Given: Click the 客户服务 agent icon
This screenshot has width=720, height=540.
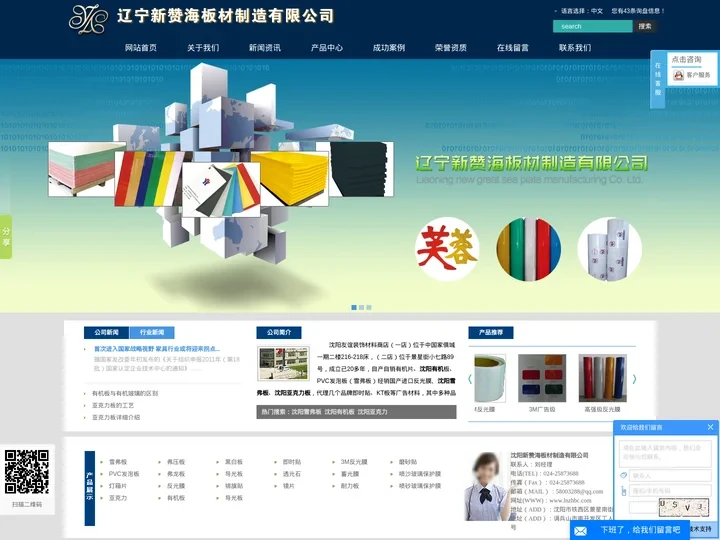Looking at the screenshot, I should (679, 75).
